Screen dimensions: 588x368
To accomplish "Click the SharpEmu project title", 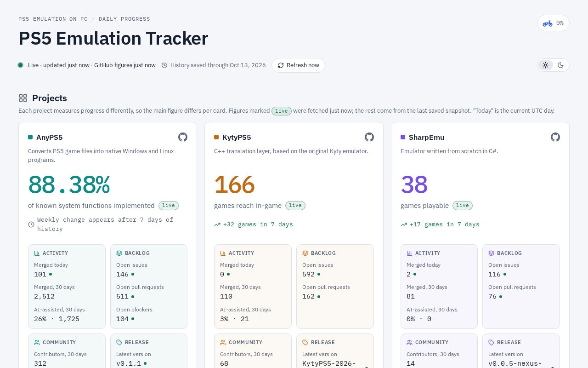I will tap(426, 137).
